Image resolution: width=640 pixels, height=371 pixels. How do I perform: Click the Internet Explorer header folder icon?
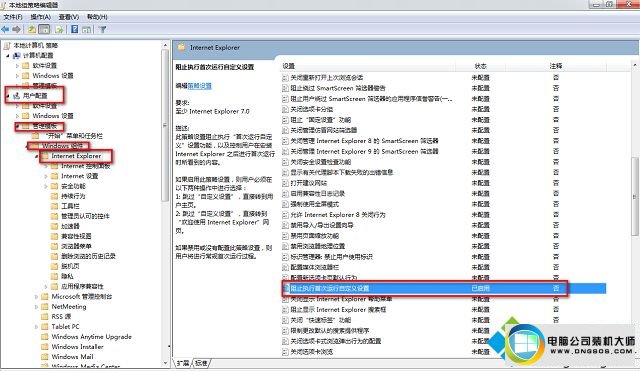pyautogui.click(x=182, y=47)
